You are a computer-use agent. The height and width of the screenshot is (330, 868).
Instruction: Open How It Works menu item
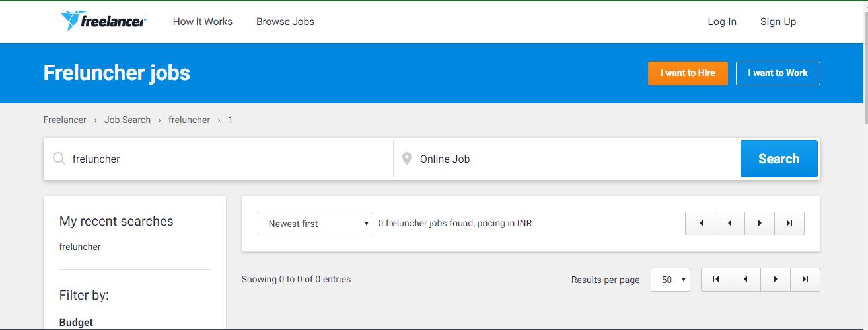203,22
